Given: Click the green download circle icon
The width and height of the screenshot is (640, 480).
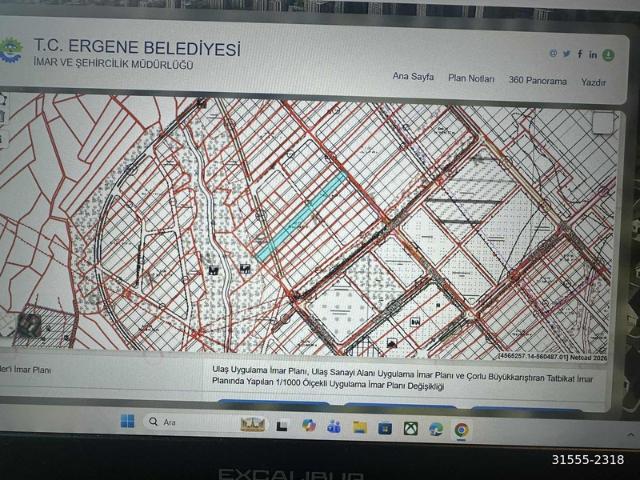Looking at the screenshot, I should (x=608, y=55).
